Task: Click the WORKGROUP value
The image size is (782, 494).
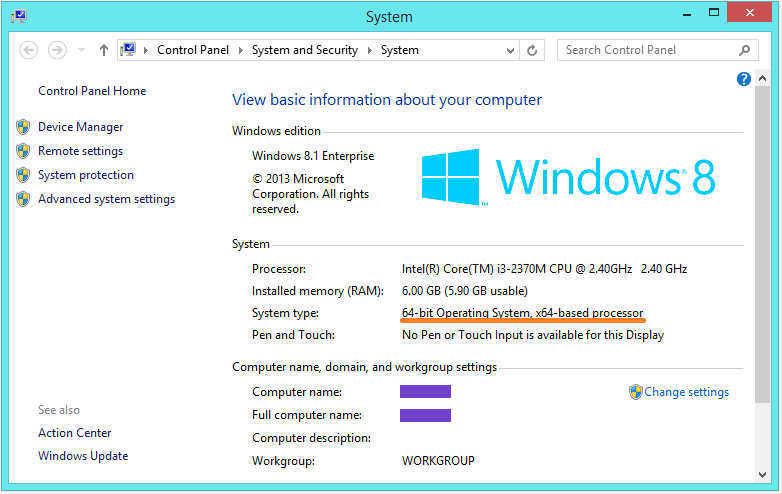Action: tap(438, 461)
